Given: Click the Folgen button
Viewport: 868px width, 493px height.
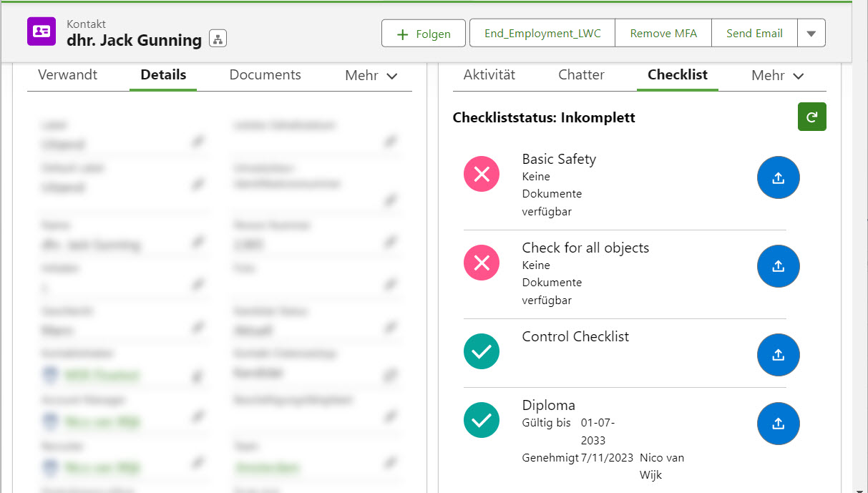Looking at the screenshot, I should [x=424, y=34].
